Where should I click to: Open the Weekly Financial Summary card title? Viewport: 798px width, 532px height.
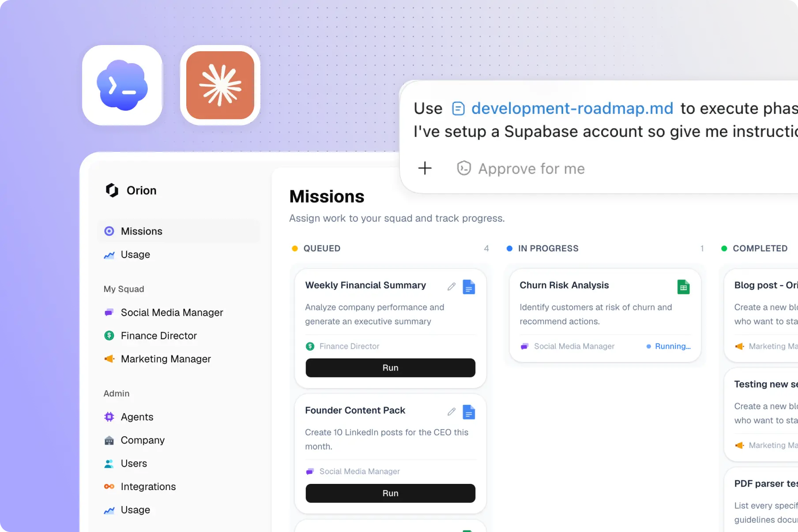pos(365,285)
